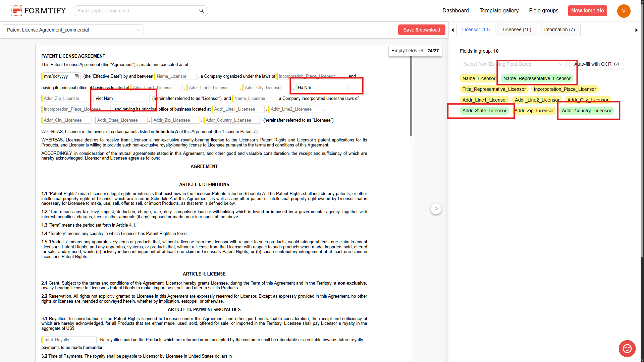Click the search magnifier icon

coord(201,11)
